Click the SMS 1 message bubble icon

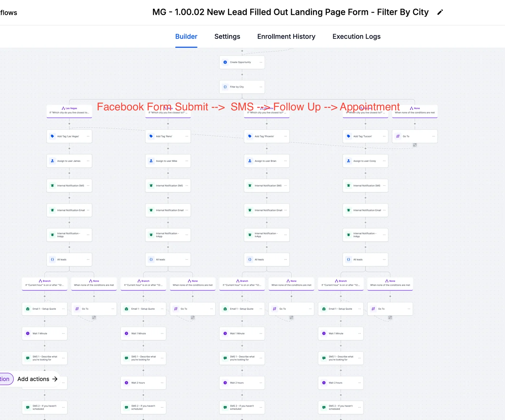point(27,358)
